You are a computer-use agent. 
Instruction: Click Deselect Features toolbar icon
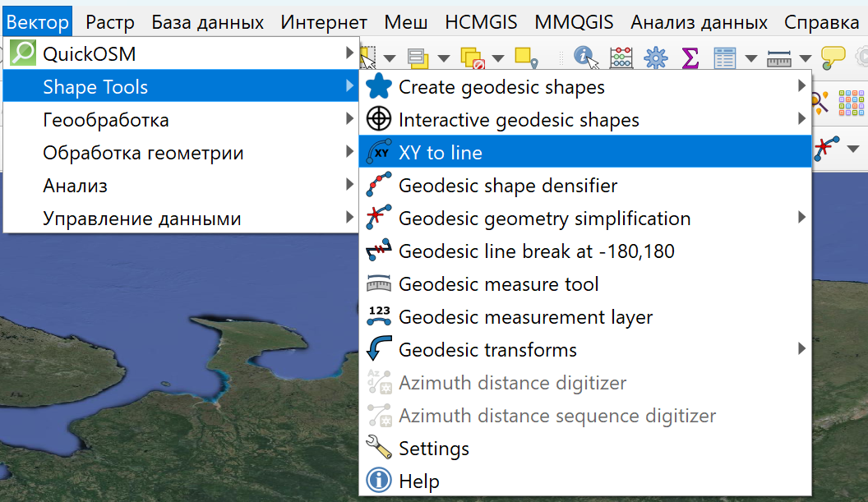tap(472, 58)
